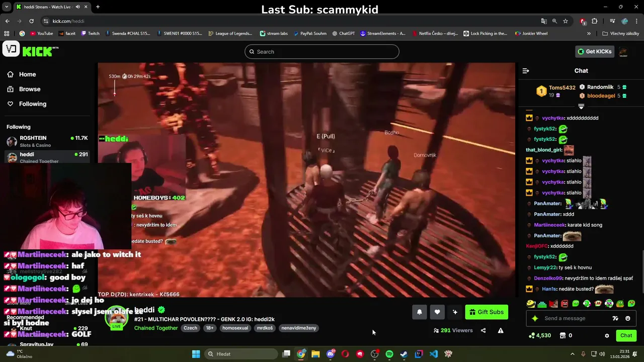The image size is (644, 362).
Task: Open chat settings gear icon
Action: click(x=607, y=335)
